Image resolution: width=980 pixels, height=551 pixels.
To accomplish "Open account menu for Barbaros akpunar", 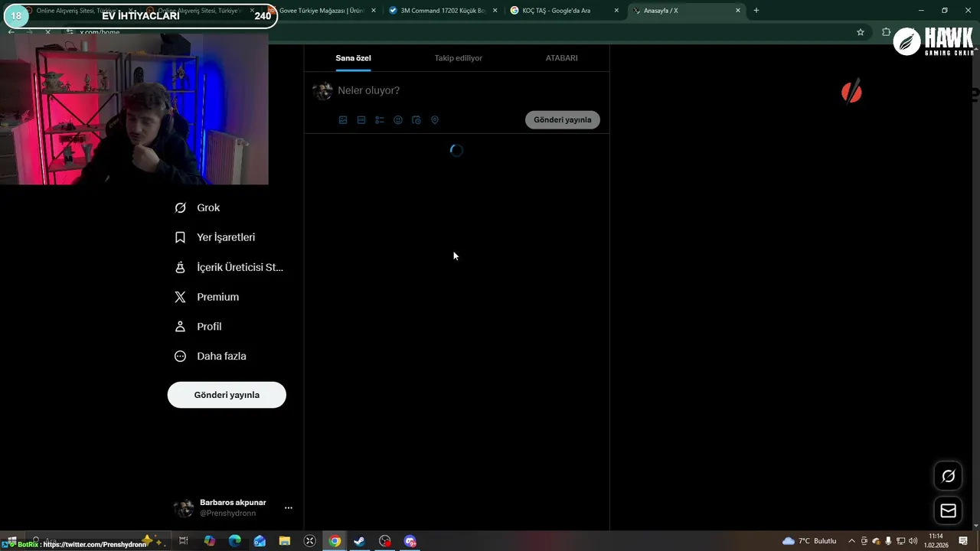I will coord(233,507).
